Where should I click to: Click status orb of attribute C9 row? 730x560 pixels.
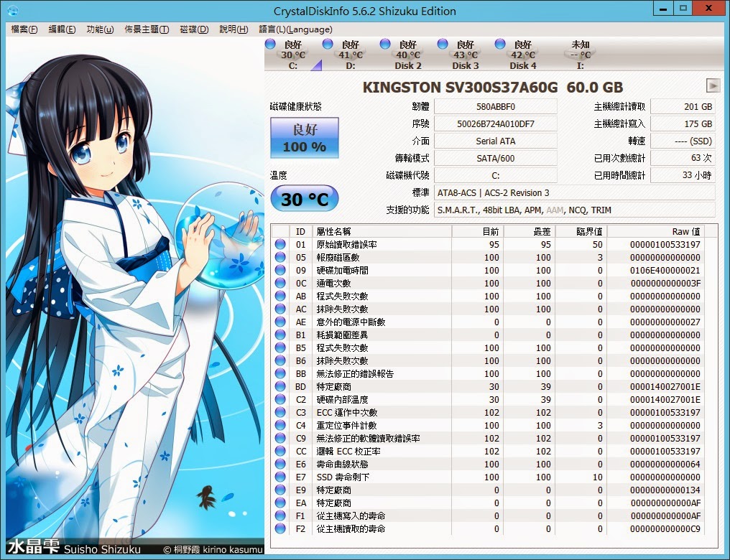click(x=280, y=438)
